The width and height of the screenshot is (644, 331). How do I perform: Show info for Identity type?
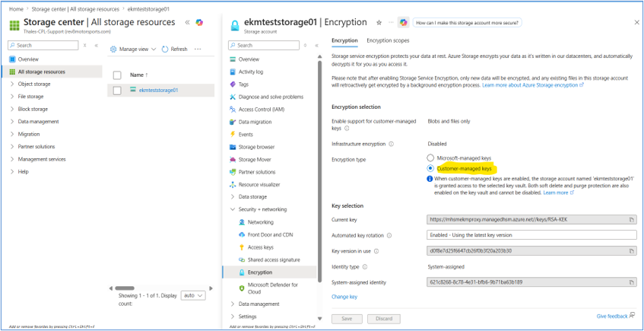click(x=365, y=267)
